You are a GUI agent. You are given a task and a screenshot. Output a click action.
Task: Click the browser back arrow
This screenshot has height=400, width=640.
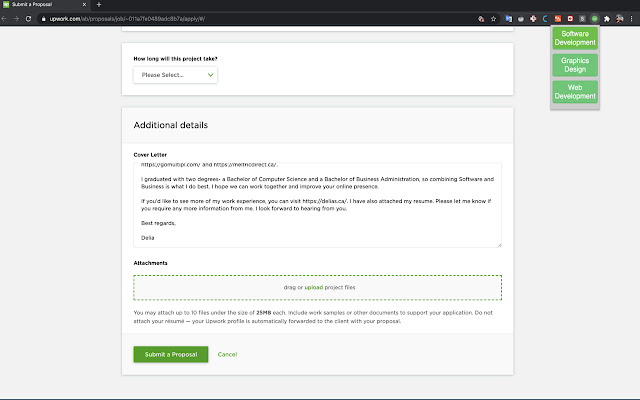click(4, 19)
